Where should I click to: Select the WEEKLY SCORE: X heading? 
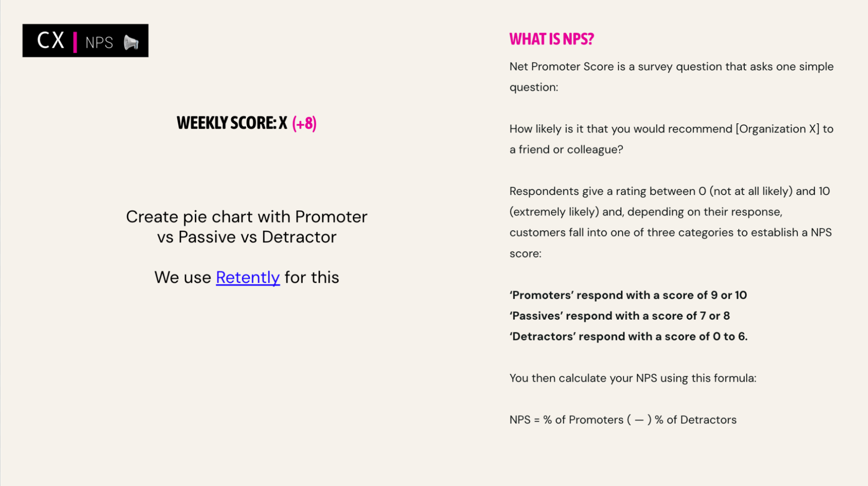(x=231, y=123)
